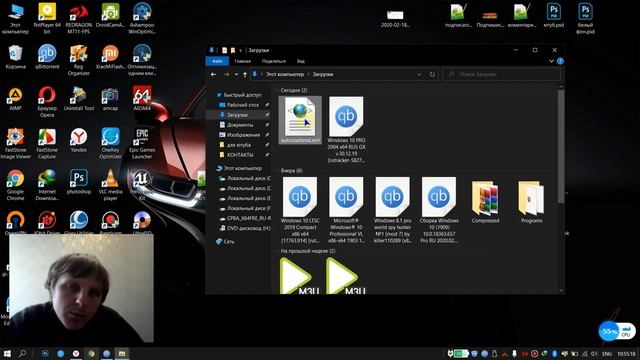The height and width of the screenshot is (360, 640).
Task: Select the Браузер Opera desktop shortcut
Action: (x=47, y=102)
